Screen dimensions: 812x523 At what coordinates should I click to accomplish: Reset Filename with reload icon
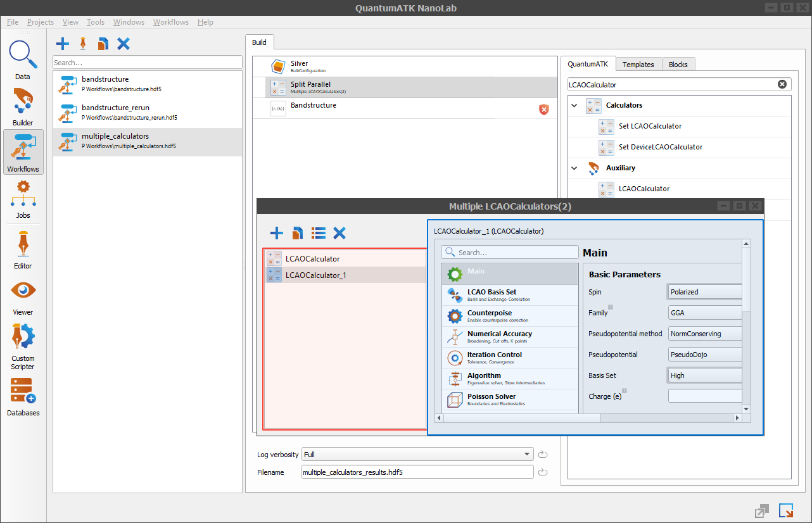543,472
